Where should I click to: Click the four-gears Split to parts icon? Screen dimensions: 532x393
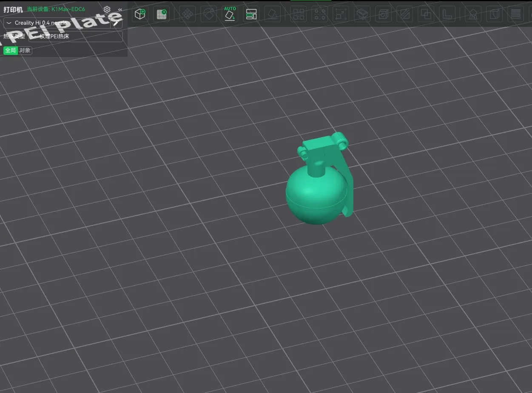pyautogui.click(x=319, y=14)
